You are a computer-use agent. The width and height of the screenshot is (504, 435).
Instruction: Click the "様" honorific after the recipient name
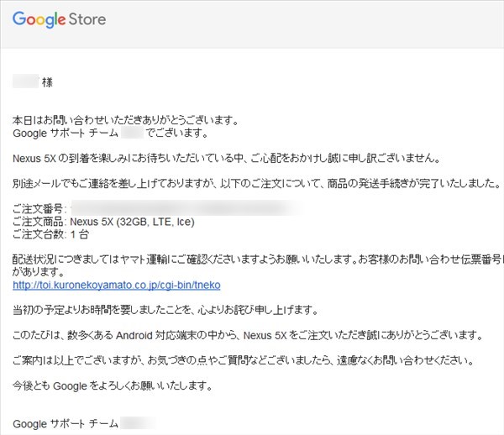click(47, 82)
